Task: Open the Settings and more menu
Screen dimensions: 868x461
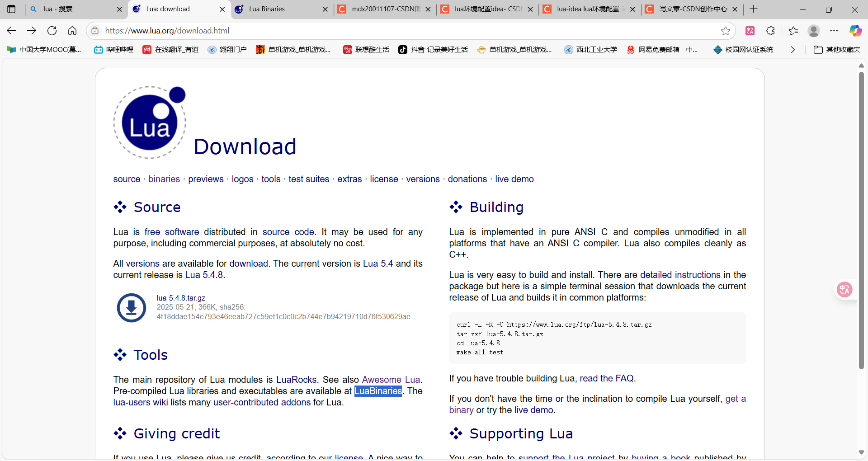Action: pyautogui.click(x=835, y=30)
